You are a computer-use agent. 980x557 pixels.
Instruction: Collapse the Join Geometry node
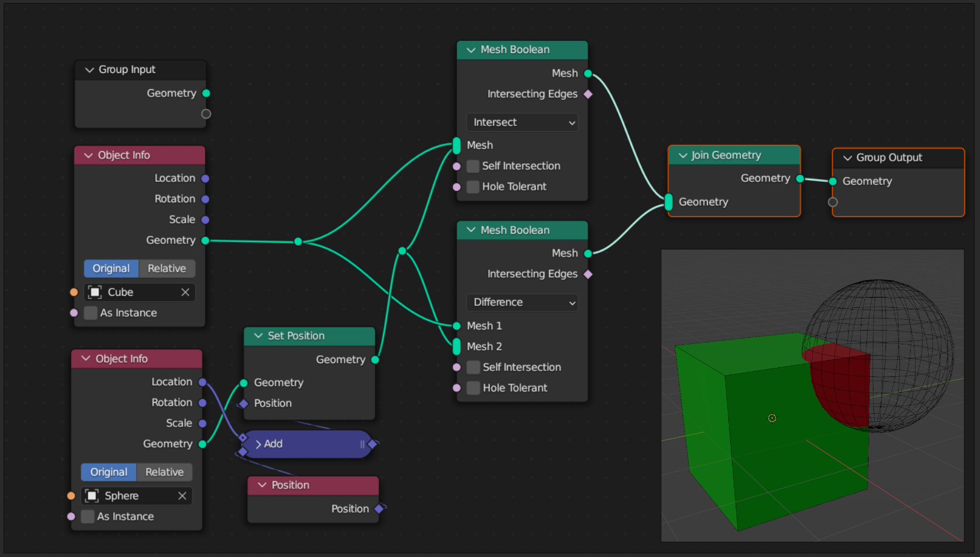tap(683, 155)
